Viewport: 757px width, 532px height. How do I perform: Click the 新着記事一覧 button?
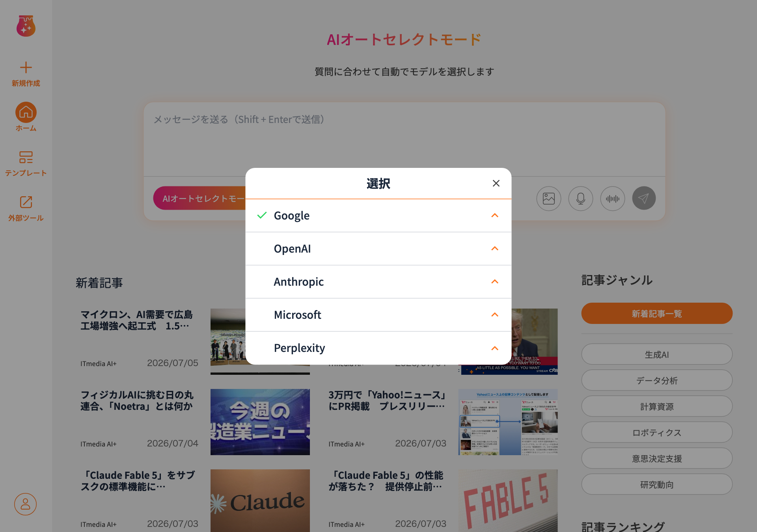click(x=657, y=313)
